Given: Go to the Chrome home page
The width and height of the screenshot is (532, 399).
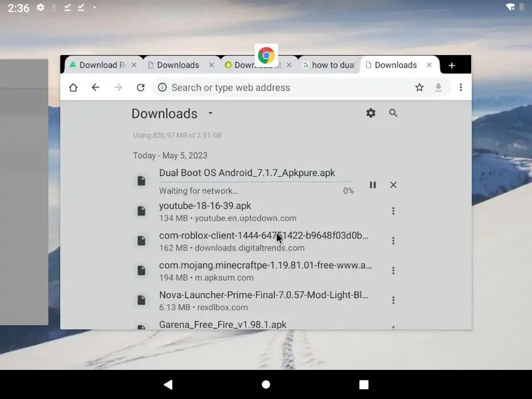Looking at the screenshot, I should click(73, 87).
